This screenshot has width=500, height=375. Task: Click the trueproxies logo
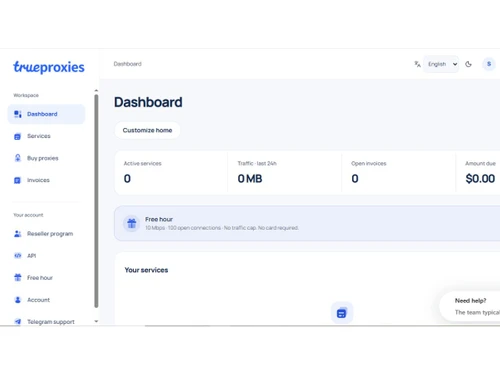coord(49,67)
